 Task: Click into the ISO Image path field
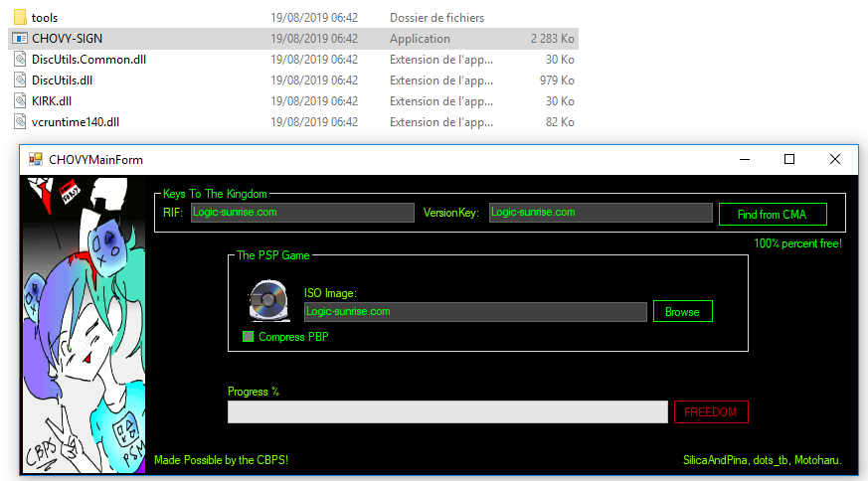point(475,312)
